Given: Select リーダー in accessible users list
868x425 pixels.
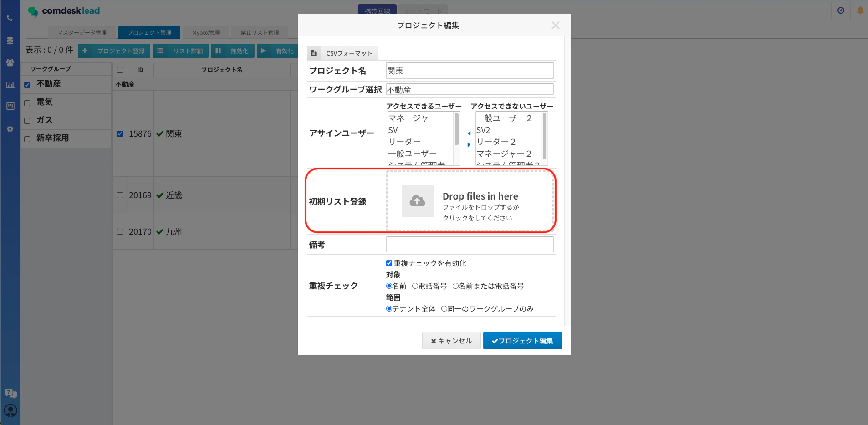Looking at the screenshot, I should coord(404,142).
